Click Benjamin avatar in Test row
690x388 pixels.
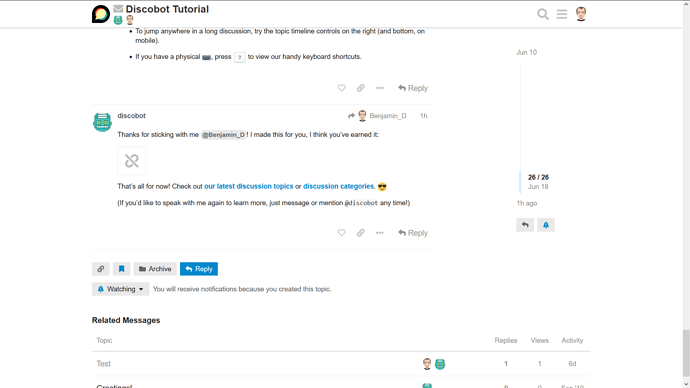427,364
